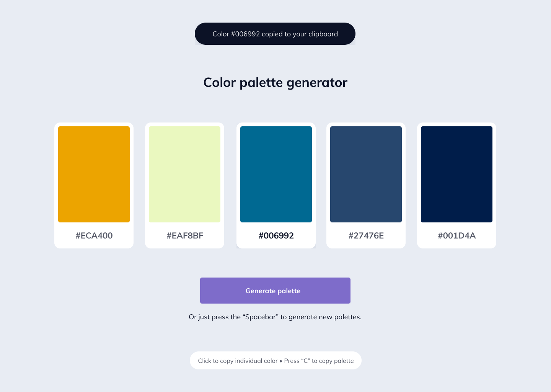Image resolution: width=551 pixels, height=392 pixels.
Task: Click "copied to your clipboard" notification text
Action: coord(300,34)
